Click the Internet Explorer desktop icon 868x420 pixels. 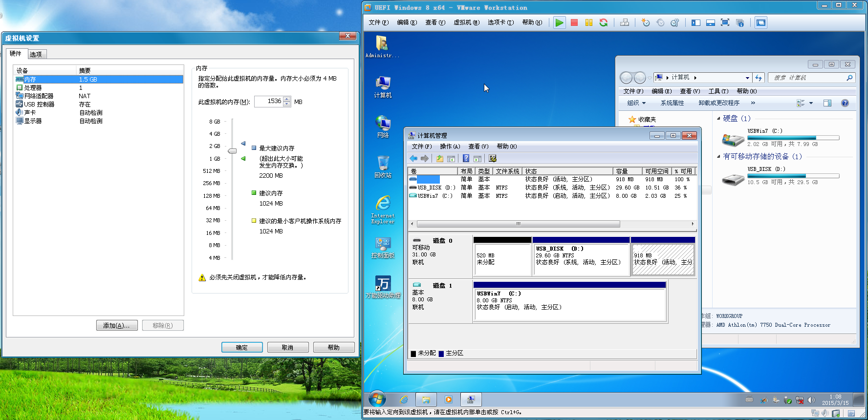pos(383,210)
